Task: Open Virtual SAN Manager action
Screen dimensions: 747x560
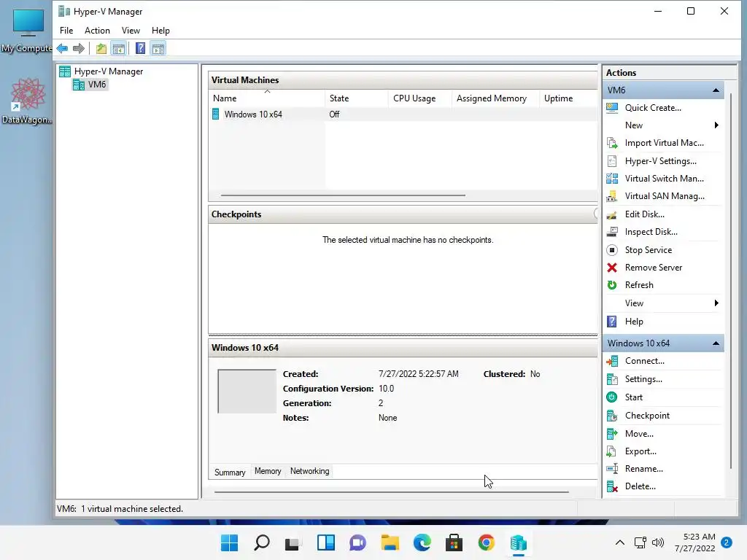Action: (x=665, y=196)
